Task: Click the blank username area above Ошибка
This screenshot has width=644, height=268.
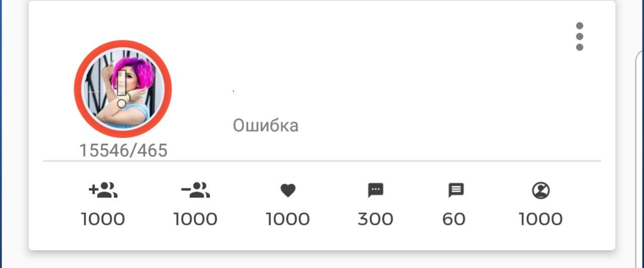Action: [302, 93]
